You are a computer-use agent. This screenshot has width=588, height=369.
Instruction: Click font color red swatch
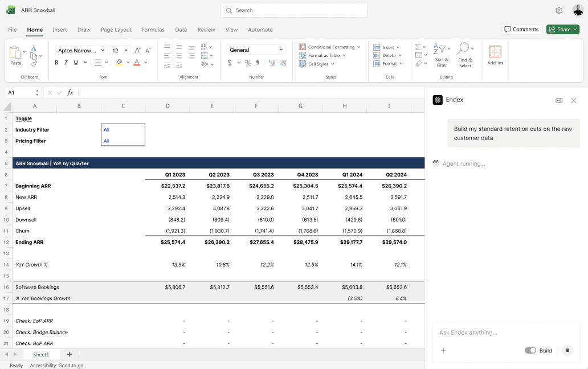point(137,63)
